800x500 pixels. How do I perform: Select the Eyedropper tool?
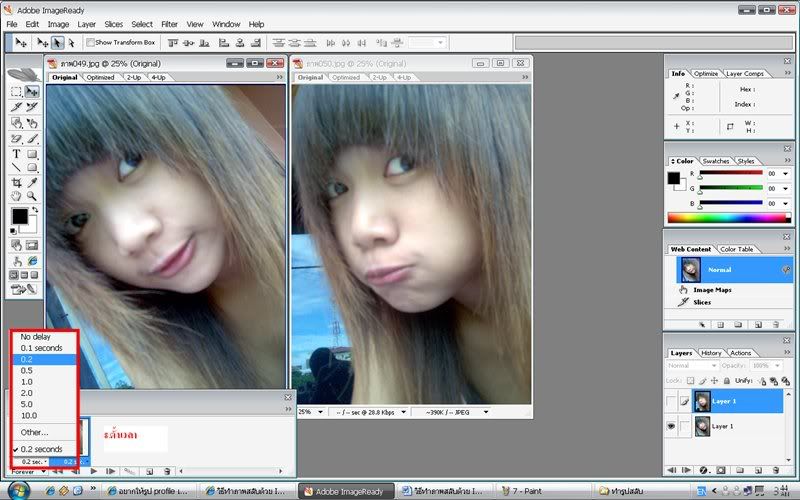tap(32, 183)
